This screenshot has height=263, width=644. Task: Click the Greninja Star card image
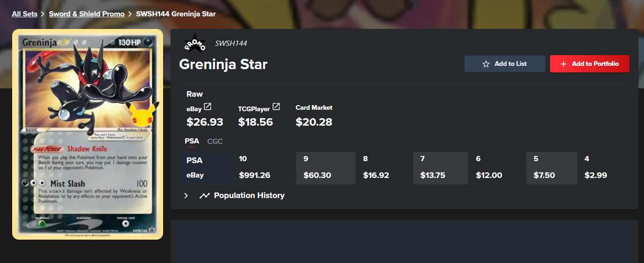pyautogui.click(x=87, y=135)
